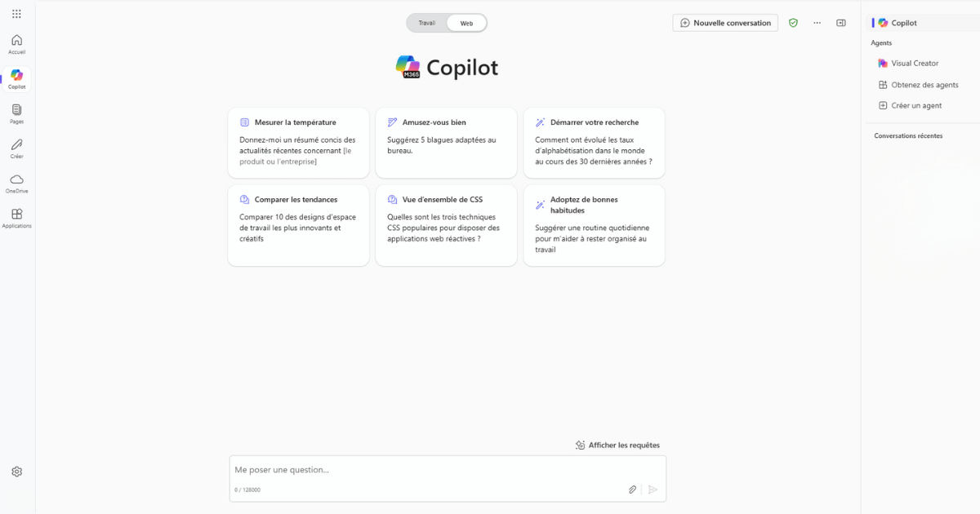Click Créer un agent
Image resolution: width=980 pixels, height=514 pixels.
tap(915, 105)
